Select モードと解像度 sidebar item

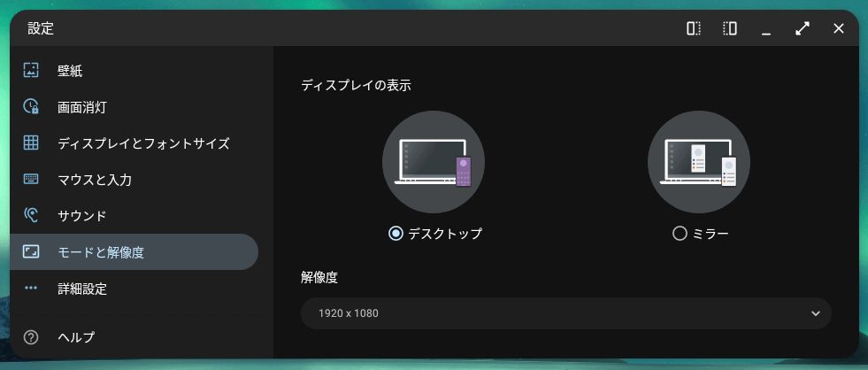coord(134,252)
